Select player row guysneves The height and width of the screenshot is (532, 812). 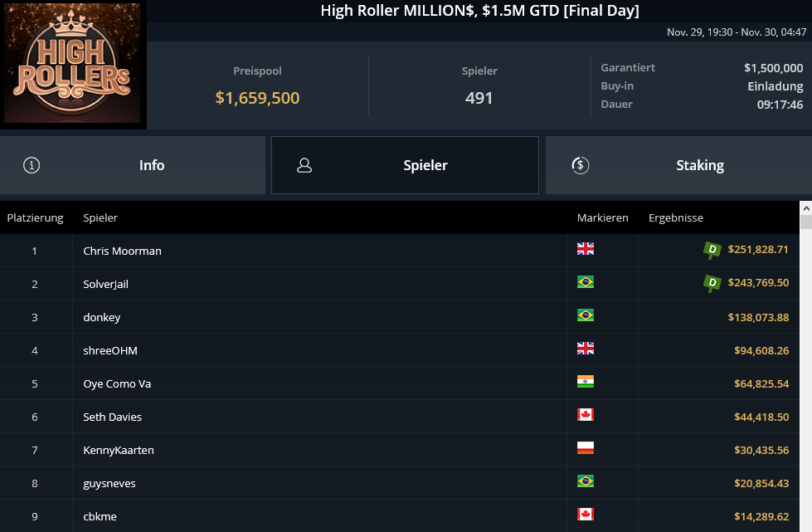coord(109,483)
